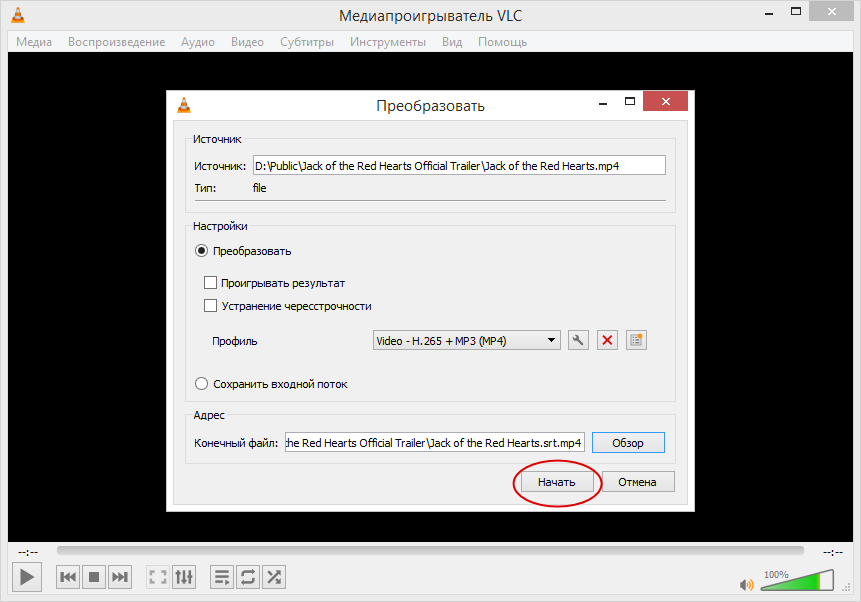Click VLC cone icon in main title bar
The width and height of the screenshot is (861, 602).
pos(18,15)
